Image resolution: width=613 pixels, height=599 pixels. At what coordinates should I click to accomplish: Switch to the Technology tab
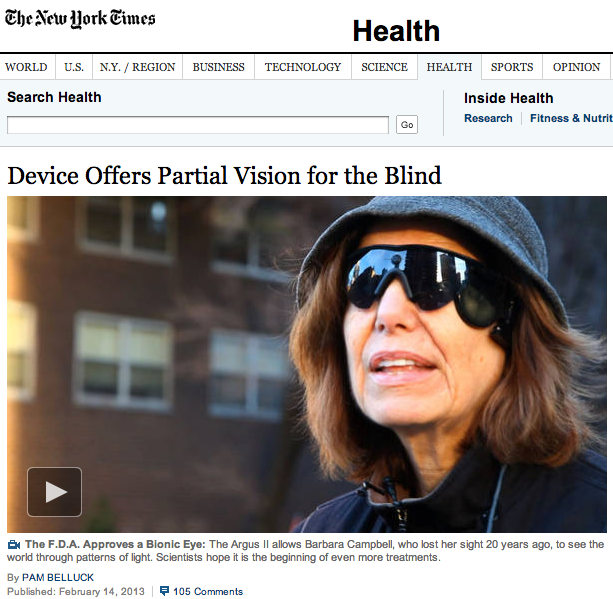pos(303,67)
